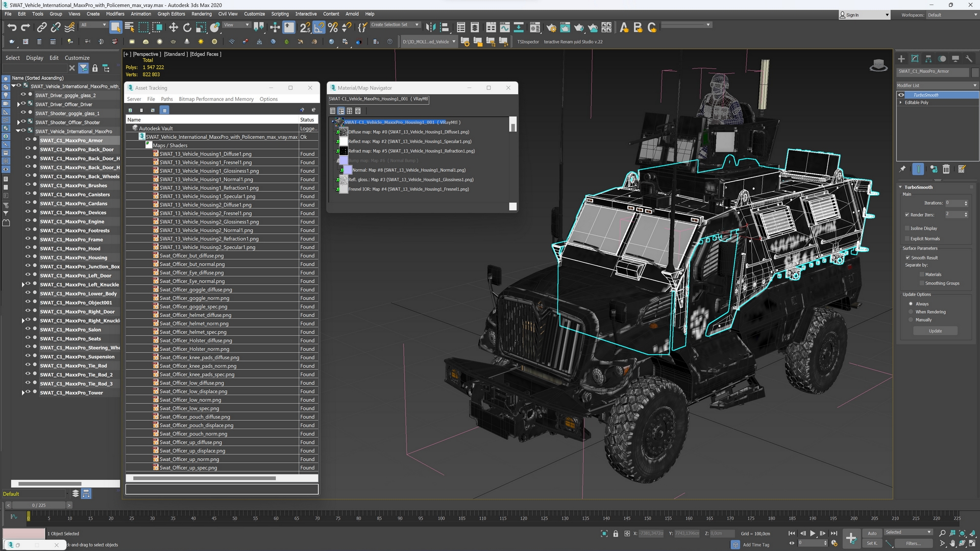Viewport: 980px width, 551px height.
Task: Expand the SWAT_Driver_Officer_Driver node
Action: (19, 104)
